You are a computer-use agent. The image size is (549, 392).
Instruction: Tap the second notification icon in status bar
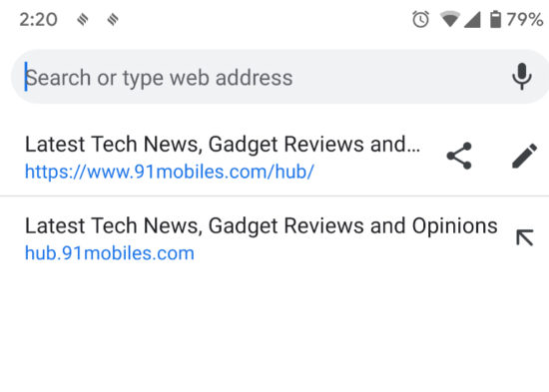pyautogui.click(x=113, y=19)
